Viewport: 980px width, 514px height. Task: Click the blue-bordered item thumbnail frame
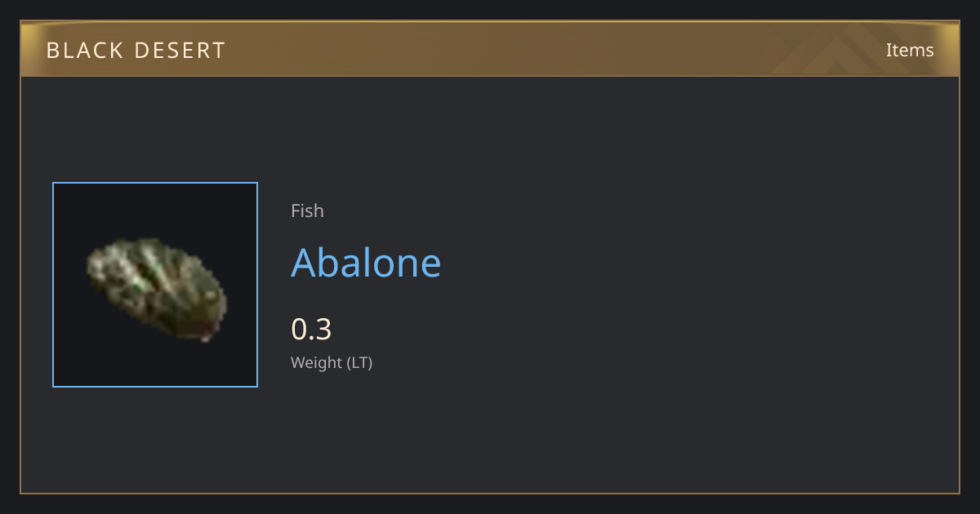coord(155,285)
